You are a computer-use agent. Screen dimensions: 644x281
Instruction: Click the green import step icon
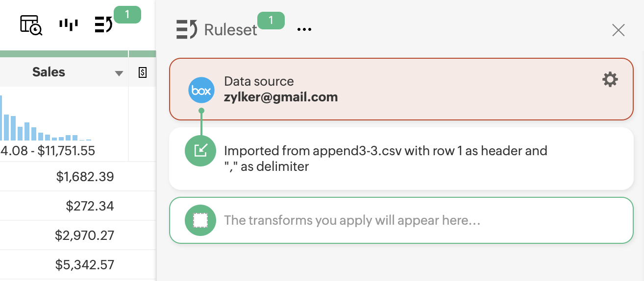pos(201,150)
